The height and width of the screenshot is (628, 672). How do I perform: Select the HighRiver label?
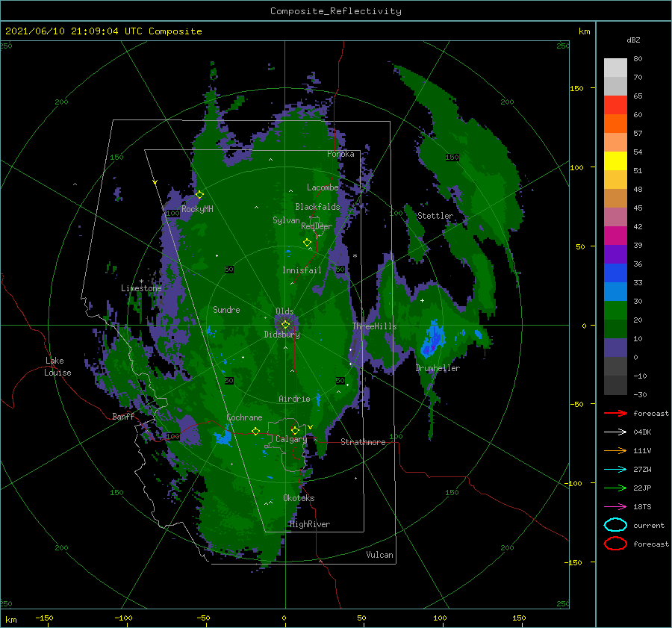click(310, 524)
